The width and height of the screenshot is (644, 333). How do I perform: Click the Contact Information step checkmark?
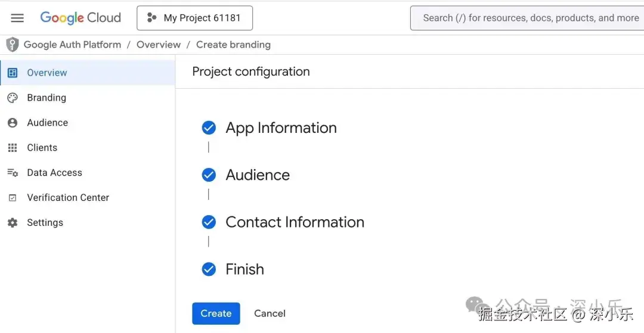(209, 222)
